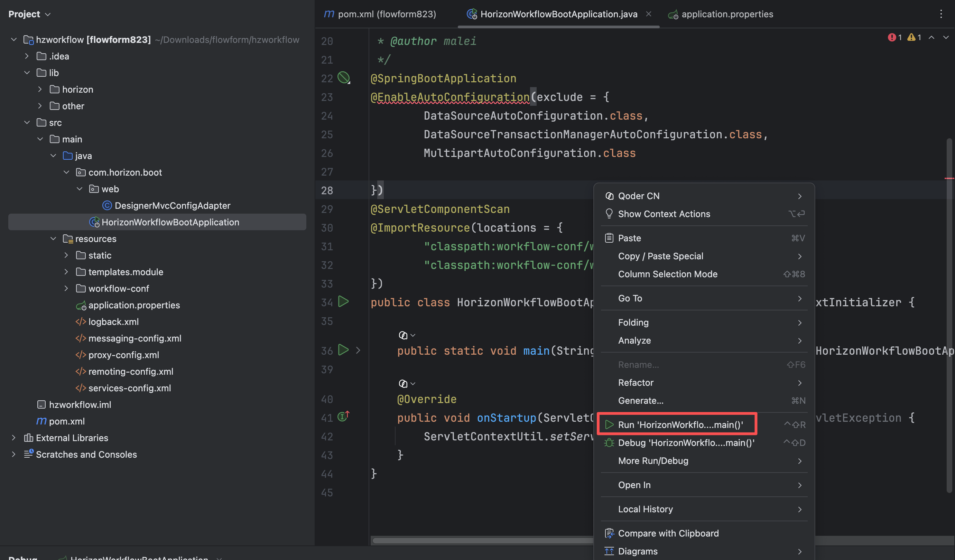Expand the other folder
This screenshot has width=955, height=560.
(x=40, y=106)
